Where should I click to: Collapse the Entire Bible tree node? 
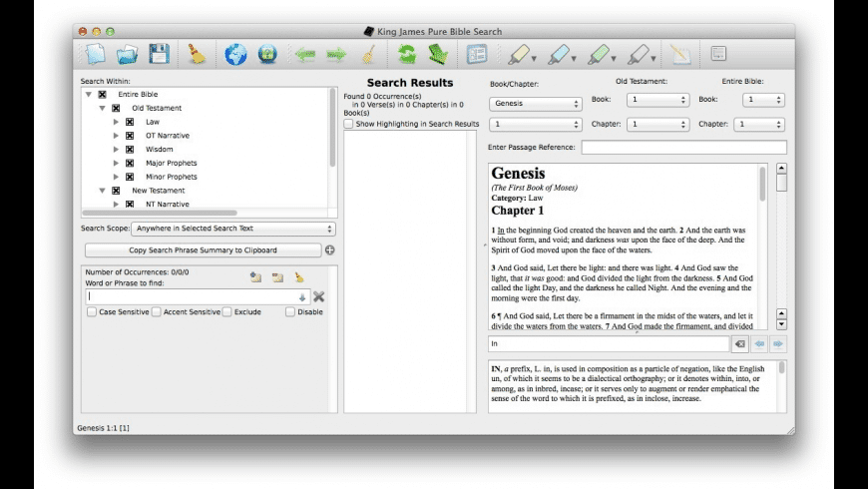[89, 95]
